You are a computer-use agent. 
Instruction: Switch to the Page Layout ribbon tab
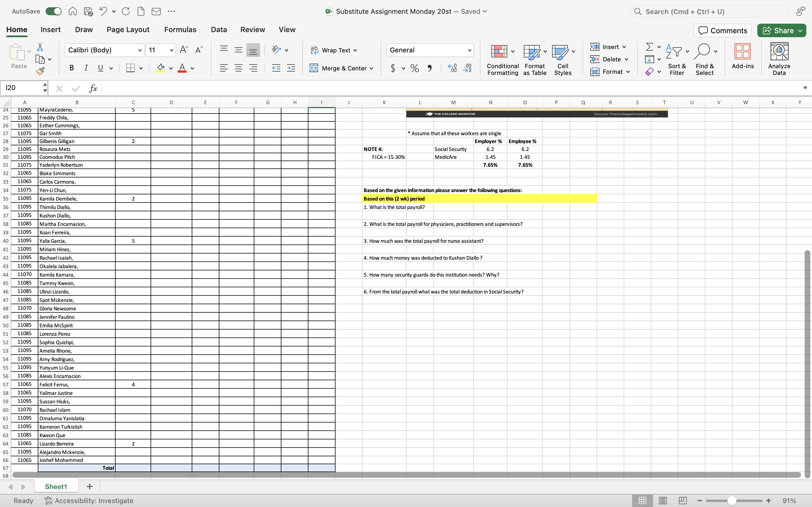[128, 30]
